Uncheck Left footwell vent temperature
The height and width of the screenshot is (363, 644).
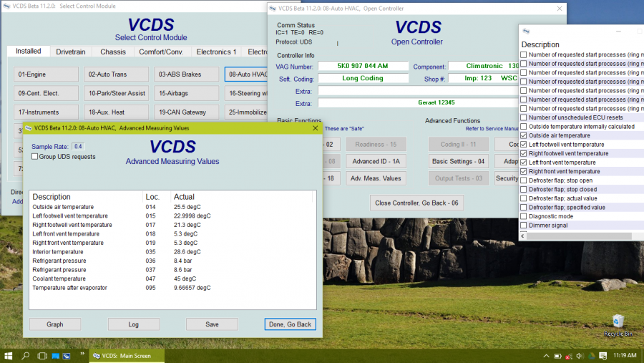click(524, 145)
